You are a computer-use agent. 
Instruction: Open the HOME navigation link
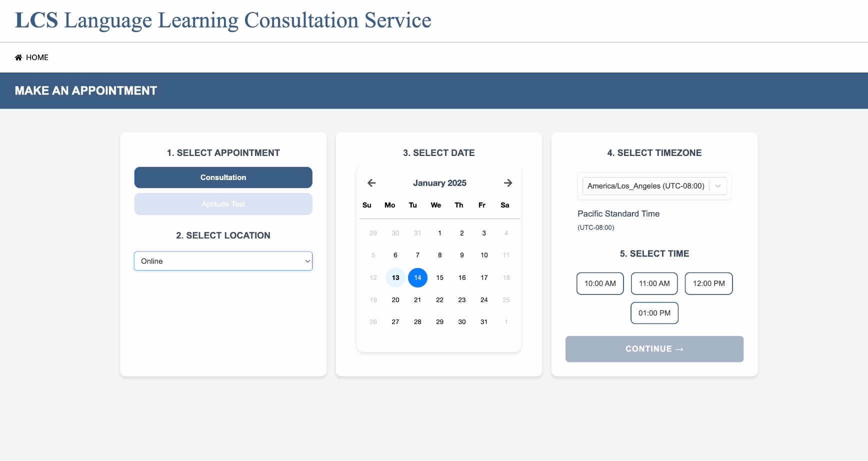[31, 57]
